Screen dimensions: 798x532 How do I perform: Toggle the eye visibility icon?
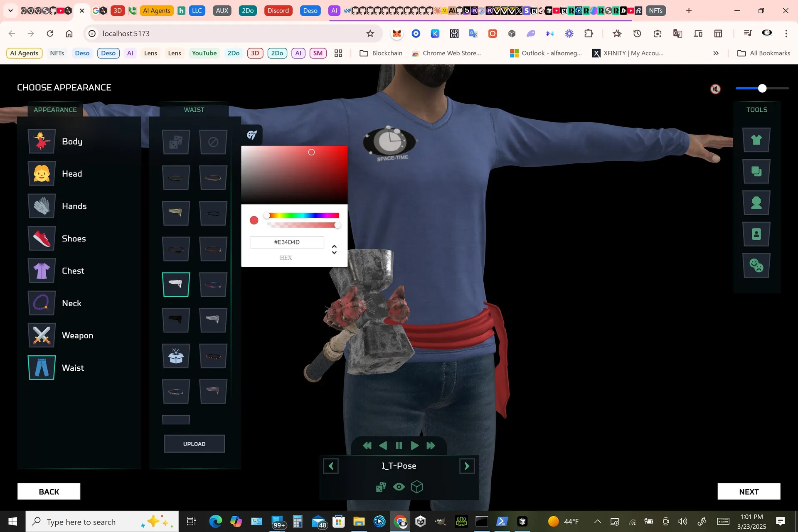[x=399, y=487]
